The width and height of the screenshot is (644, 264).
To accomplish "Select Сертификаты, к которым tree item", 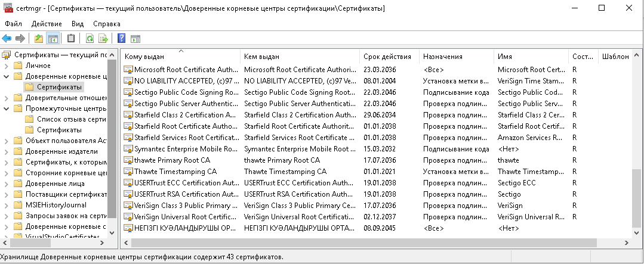I will 66,162.
